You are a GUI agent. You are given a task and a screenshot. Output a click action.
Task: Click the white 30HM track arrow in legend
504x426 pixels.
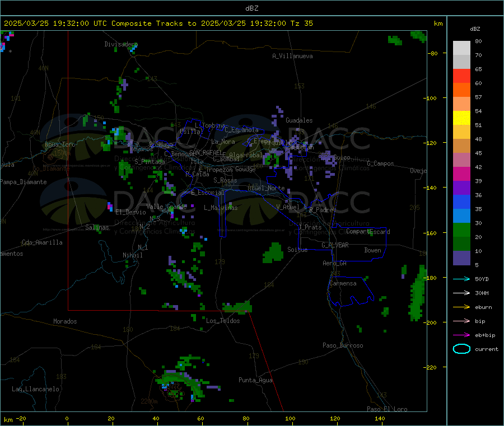point(461,293)
